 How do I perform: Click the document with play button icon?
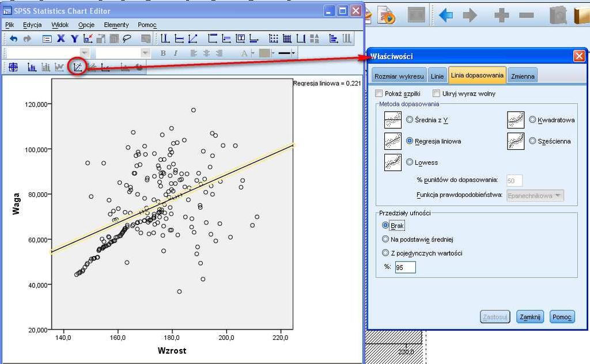[387, 16]
